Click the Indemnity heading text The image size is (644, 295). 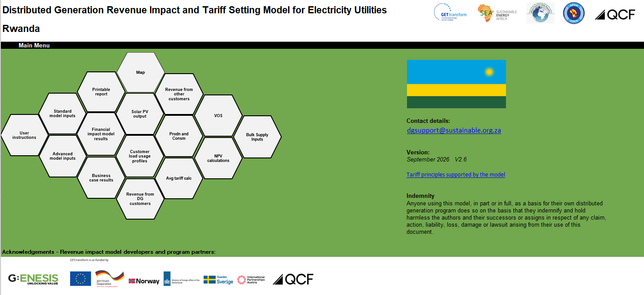click(420, 196)
